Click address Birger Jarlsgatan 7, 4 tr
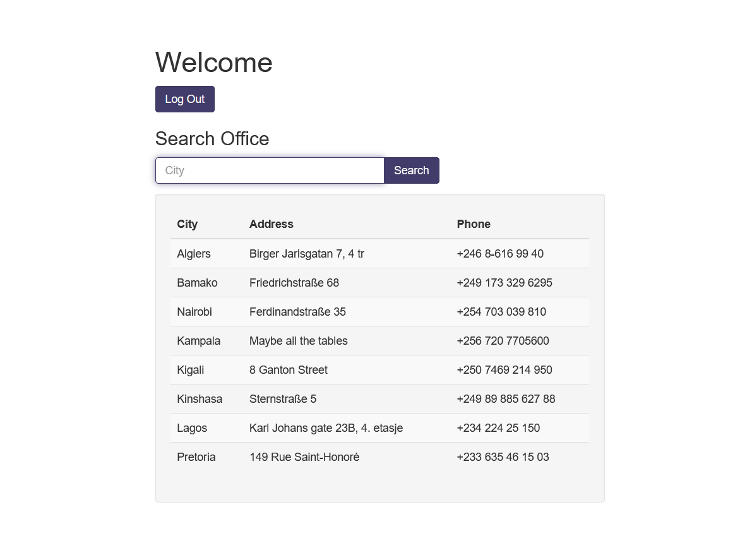 click(x=307, y=254)
